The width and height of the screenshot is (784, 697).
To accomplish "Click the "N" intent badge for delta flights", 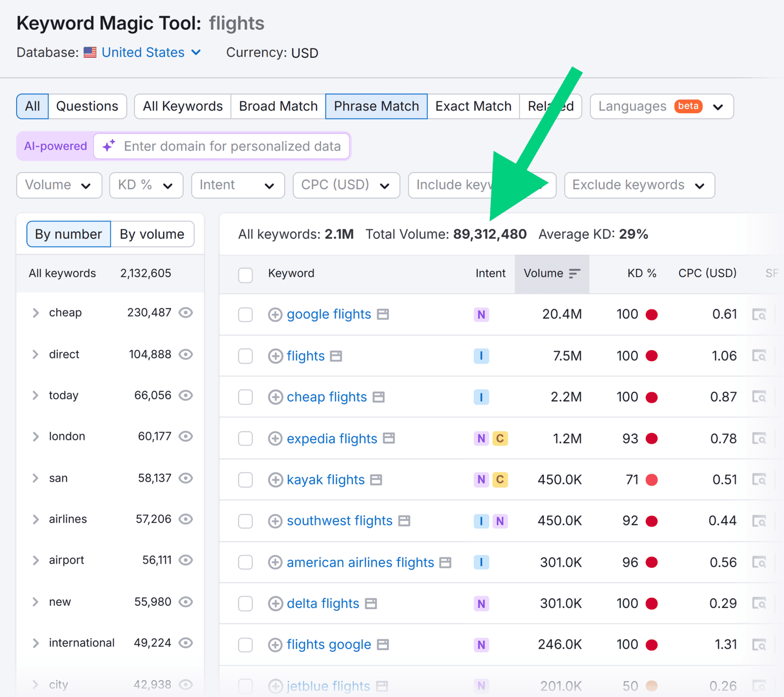I will pos(481,603).
